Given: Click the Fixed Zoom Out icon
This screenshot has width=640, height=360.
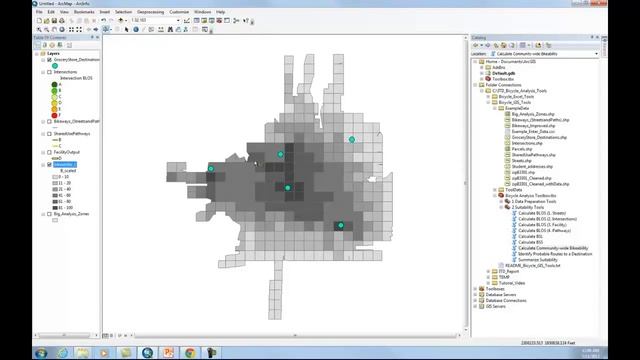Looking at the screenshot, I should click(x=79, y=29).
